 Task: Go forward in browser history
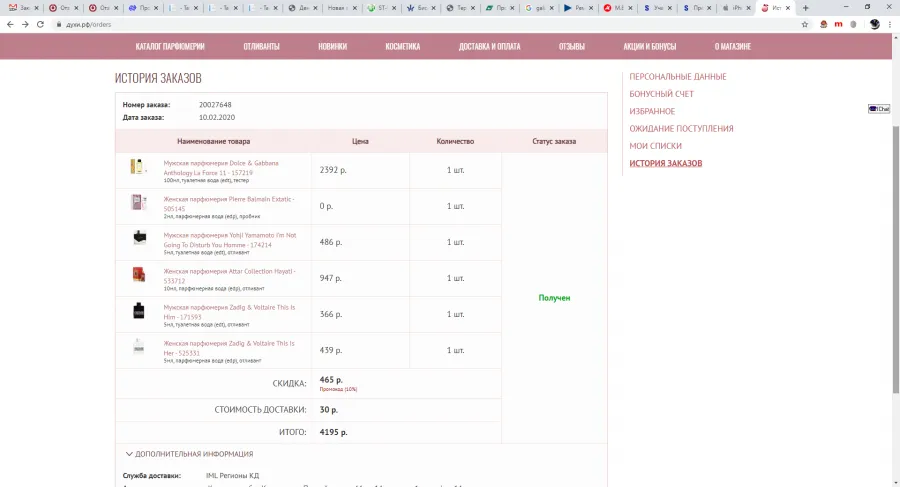coord(25,24)
